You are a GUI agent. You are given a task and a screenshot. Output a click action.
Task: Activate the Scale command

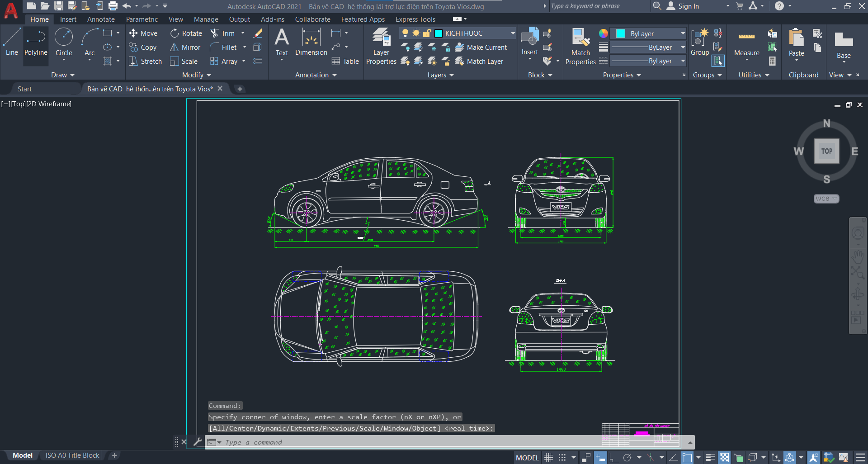(184, 61)
